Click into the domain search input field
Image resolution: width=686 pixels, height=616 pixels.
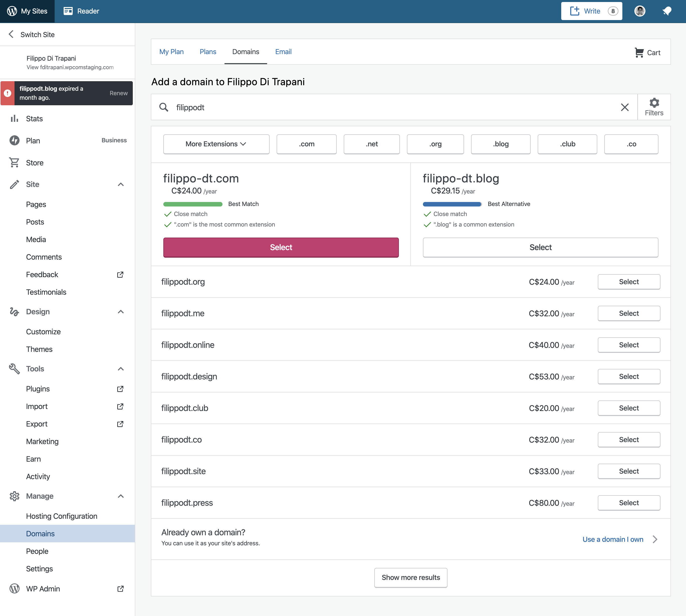pos(389,107)
